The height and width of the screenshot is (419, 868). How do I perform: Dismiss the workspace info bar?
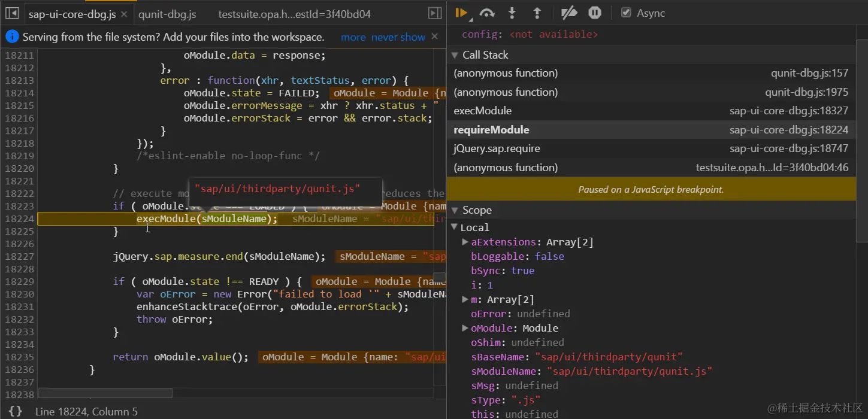435,37
